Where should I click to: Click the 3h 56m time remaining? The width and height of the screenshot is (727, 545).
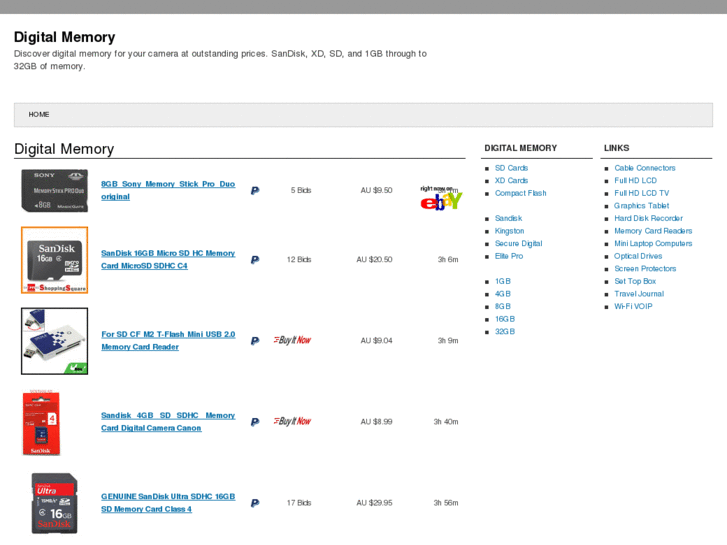[x=446, y=503]
